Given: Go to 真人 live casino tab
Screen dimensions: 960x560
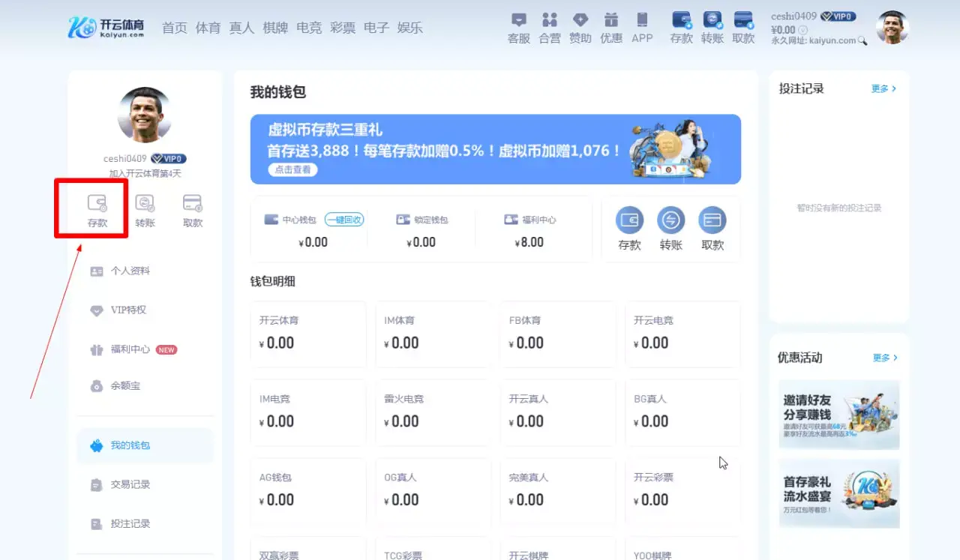Looking at the screenshot, I should coord(241,28).
